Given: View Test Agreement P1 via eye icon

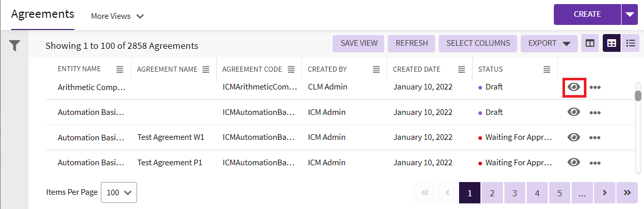Looking at the screenshot, I should [x=574, y=162].
